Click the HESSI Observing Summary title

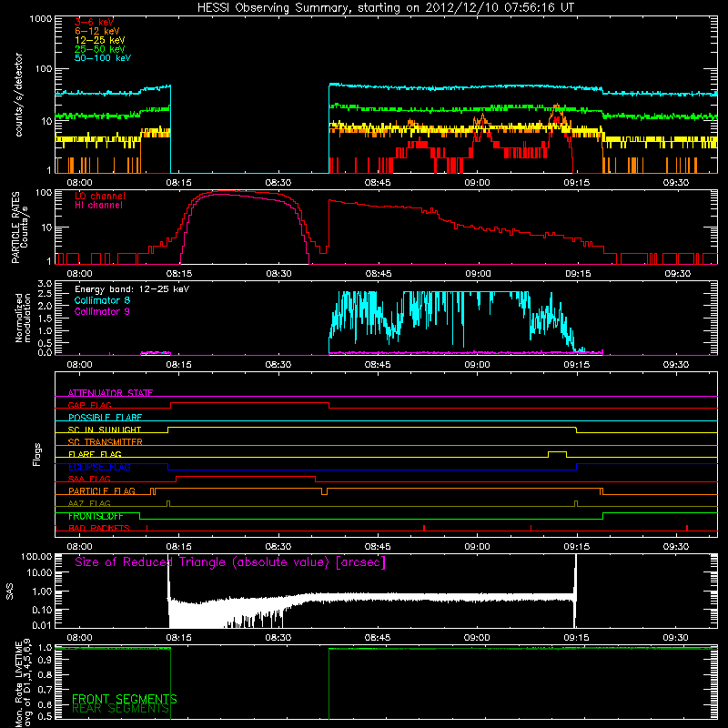coord(385,7)
